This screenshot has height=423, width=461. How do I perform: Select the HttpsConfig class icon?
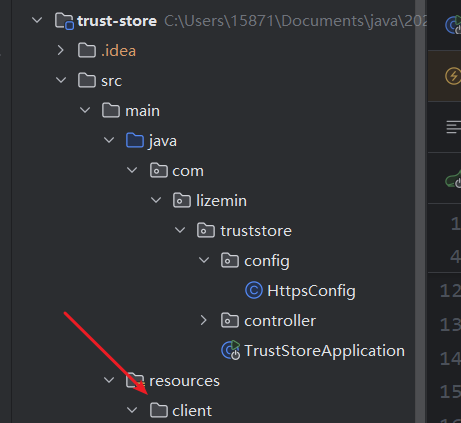tap(254, 290)
